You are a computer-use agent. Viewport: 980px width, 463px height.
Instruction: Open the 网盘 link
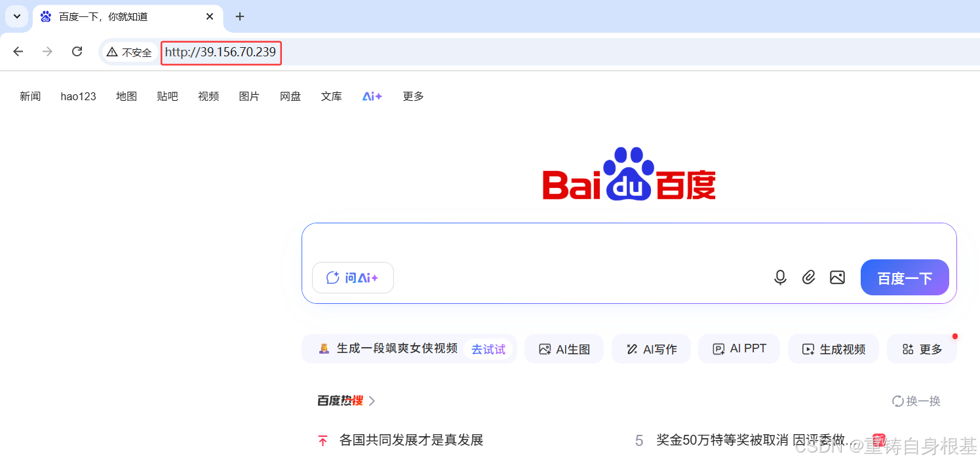(290, 96)
